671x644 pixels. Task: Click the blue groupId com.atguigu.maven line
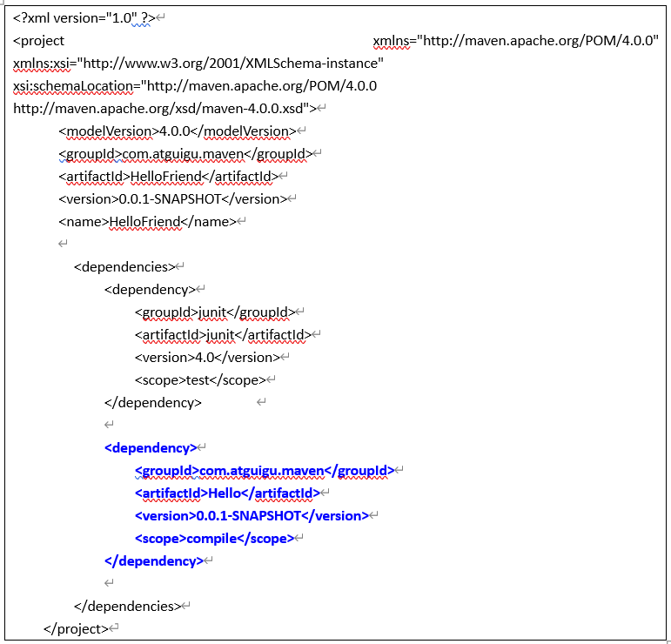[265, 471]
